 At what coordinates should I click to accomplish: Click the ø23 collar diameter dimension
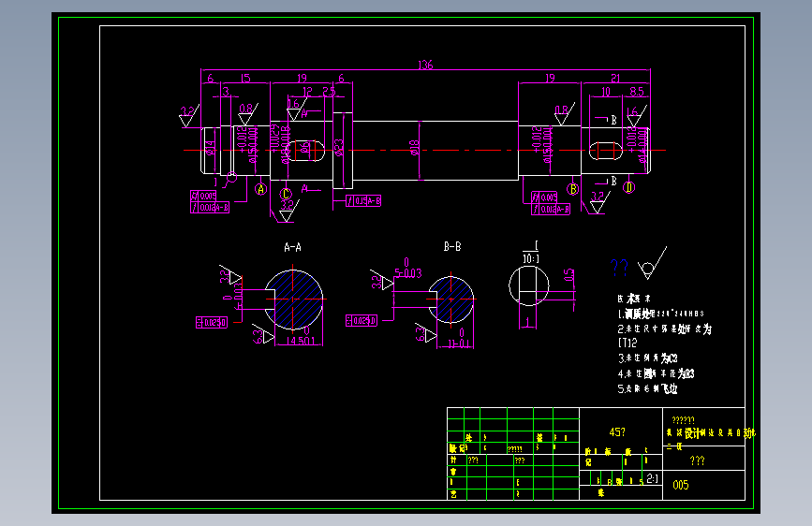click(x=339, y=148)
